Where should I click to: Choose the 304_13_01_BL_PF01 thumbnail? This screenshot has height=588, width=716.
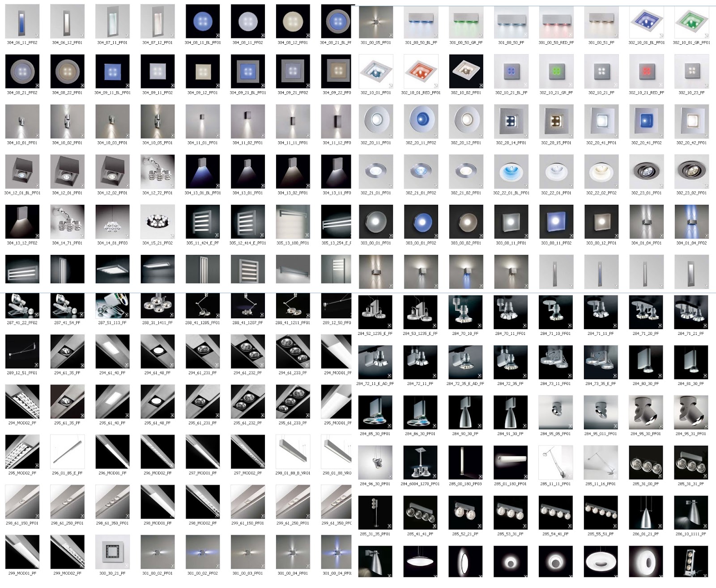tap(203, 171)
